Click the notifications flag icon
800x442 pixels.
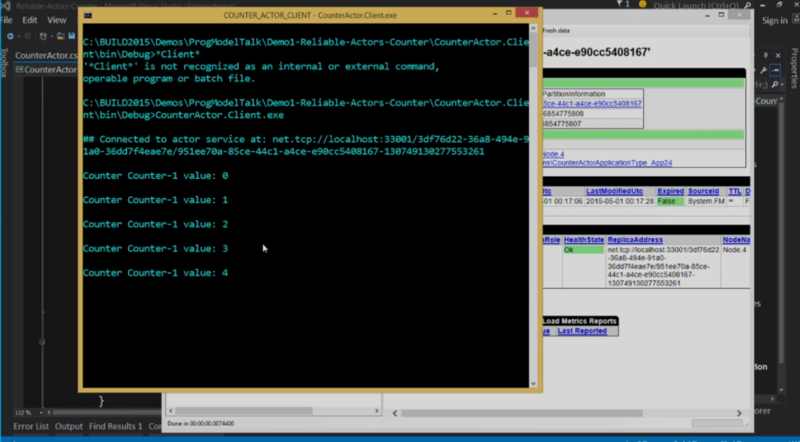pyautogui.click(x=619, y=5)
